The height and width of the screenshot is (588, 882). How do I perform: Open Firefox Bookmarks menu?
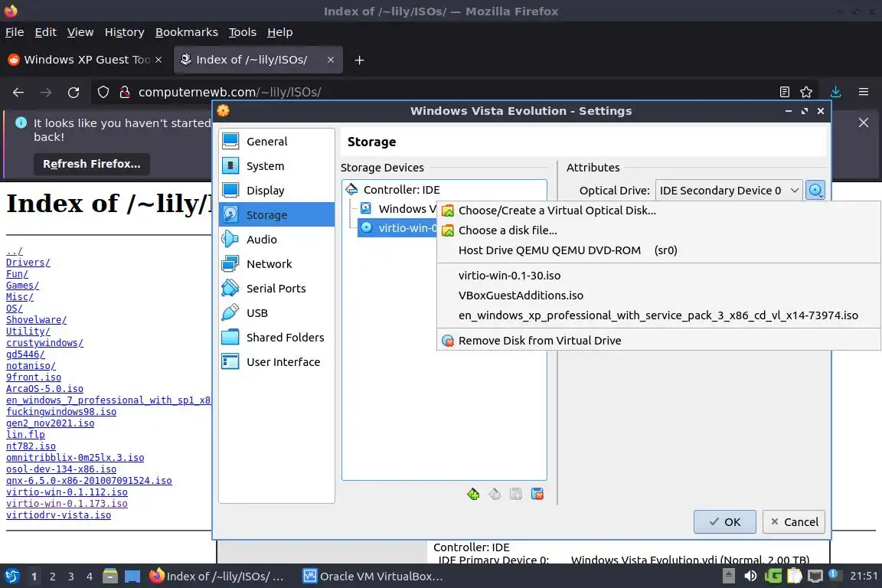click(186, 32)
